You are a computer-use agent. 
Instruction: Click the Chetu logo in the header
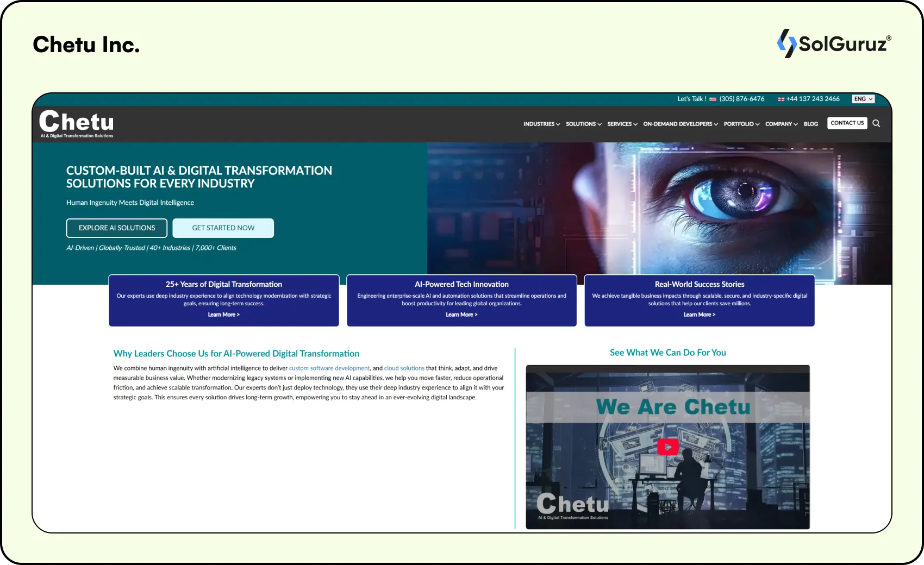[x=76, y=123]
